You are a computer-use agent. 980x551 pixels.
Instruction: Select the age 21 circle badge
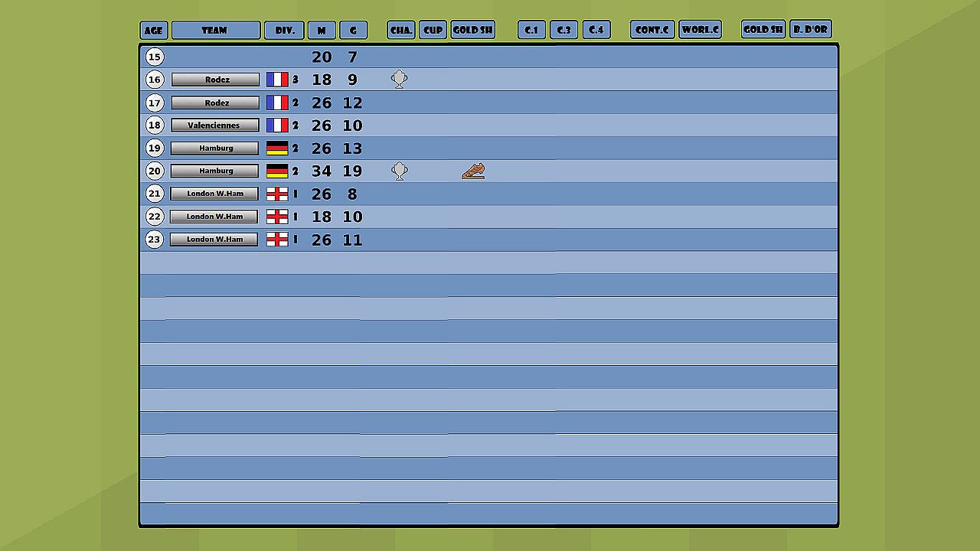coord(155,194)
